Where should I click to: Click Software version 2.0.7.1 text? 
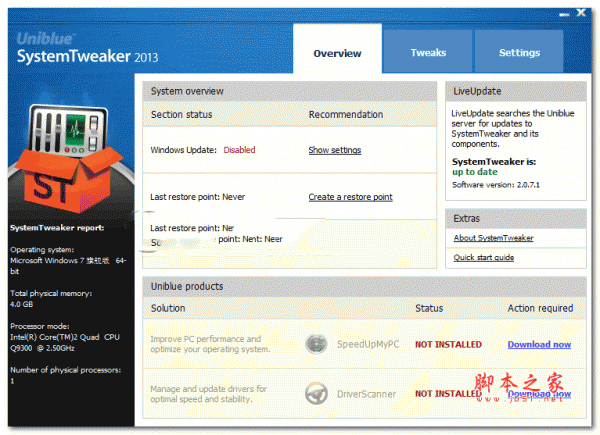point(496,185)
